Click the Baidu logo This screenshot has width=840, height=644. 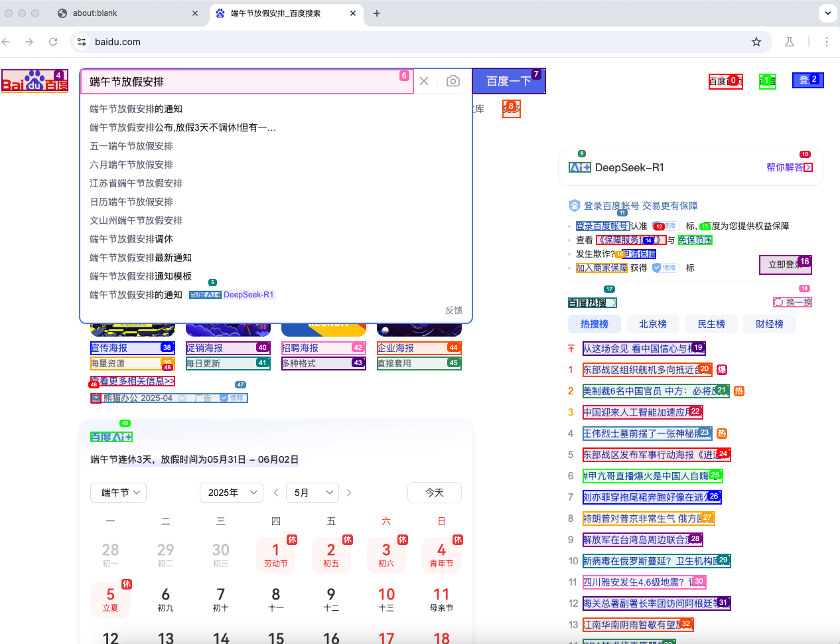point(35,81)
